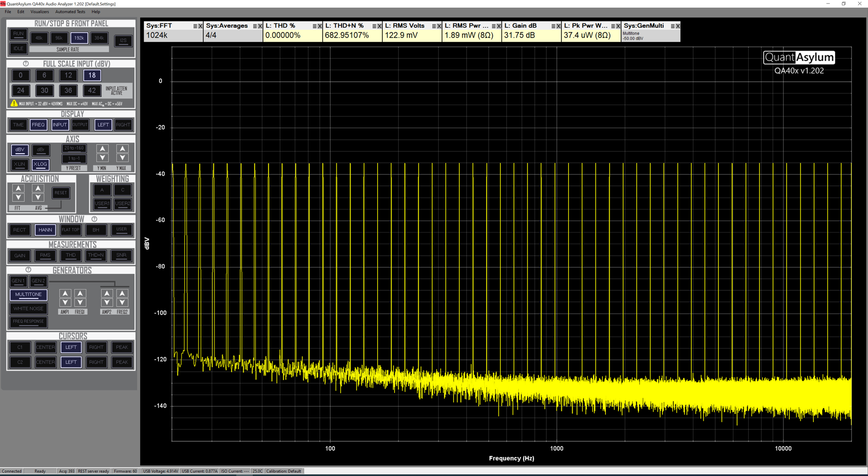Screen dimensions: 868x476
Task: Click the acquisition RESET button
Action: 61,193
